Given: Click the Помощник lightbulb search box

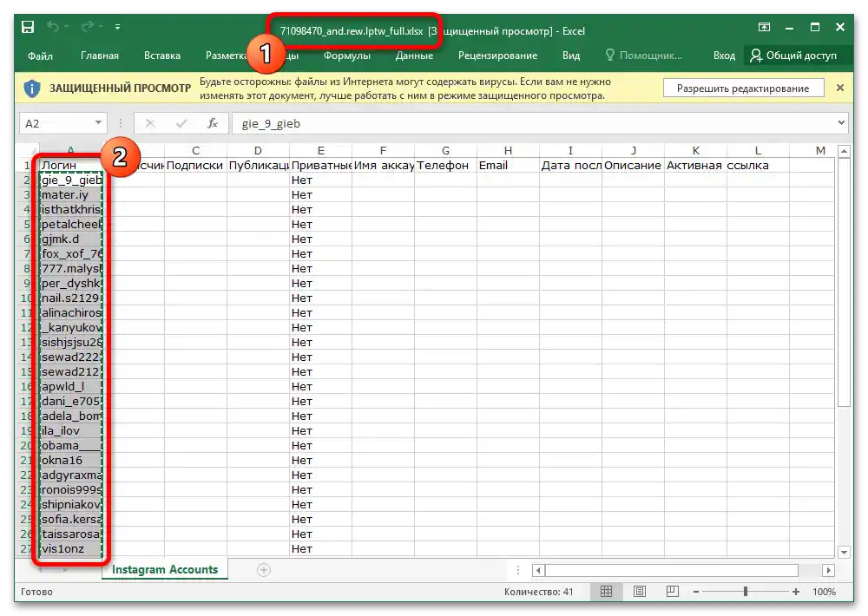Looking at the screenshot, I should [x=644, y=56].
